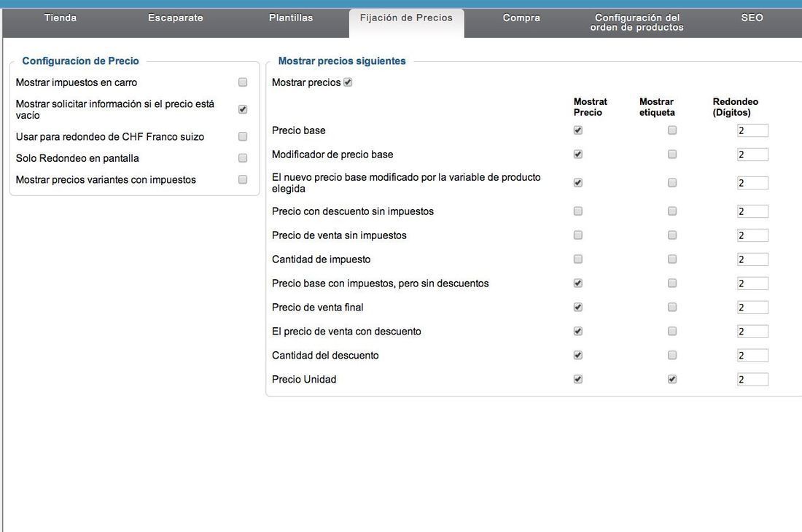Uncheck the Mostrar precios checkbox
The height and width of the screenshot is (532, 802).
[x=348, y=82]
